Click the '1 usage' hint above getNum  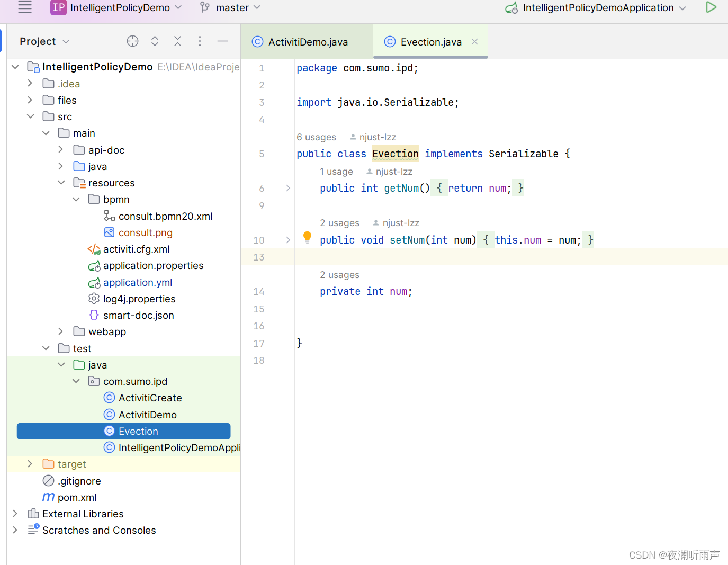336,172
